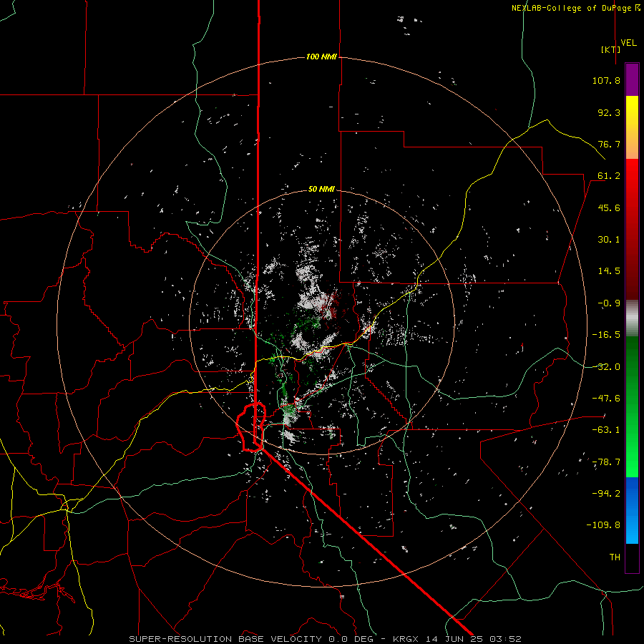
Task: Click the 92.3 velocity legend value
Action: pos(609,112)
